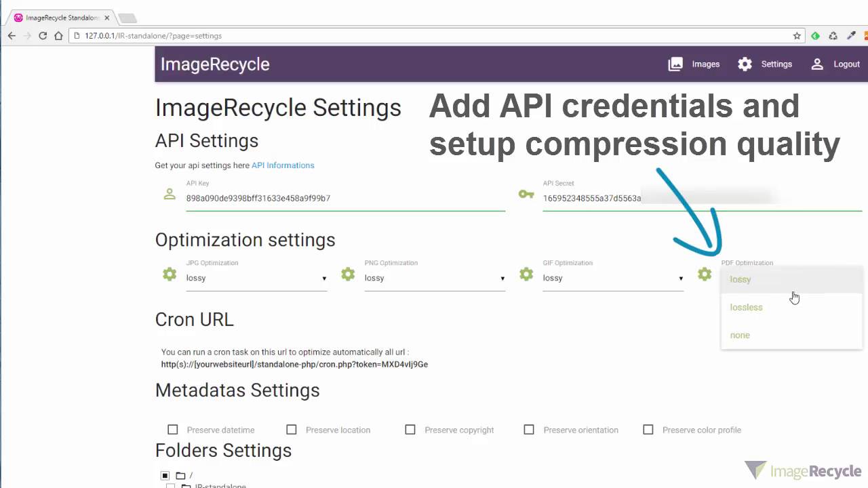Click the PNG Optimization gear icon
Image resolution: width=868 pixels, height=488 pixels.
pyautogui.click(x=348, y=274)
